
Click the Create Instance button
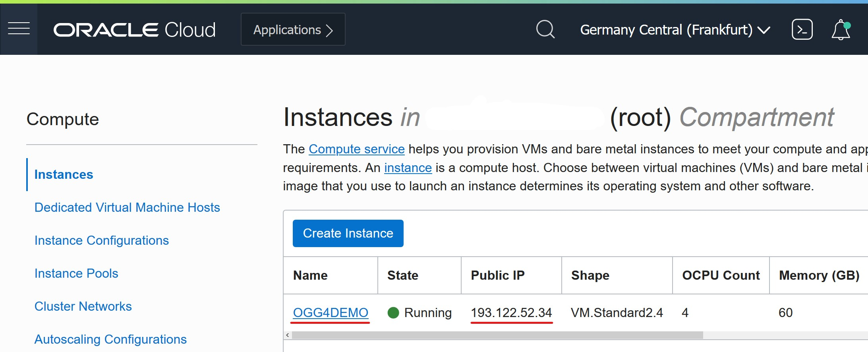coord(348,233)
